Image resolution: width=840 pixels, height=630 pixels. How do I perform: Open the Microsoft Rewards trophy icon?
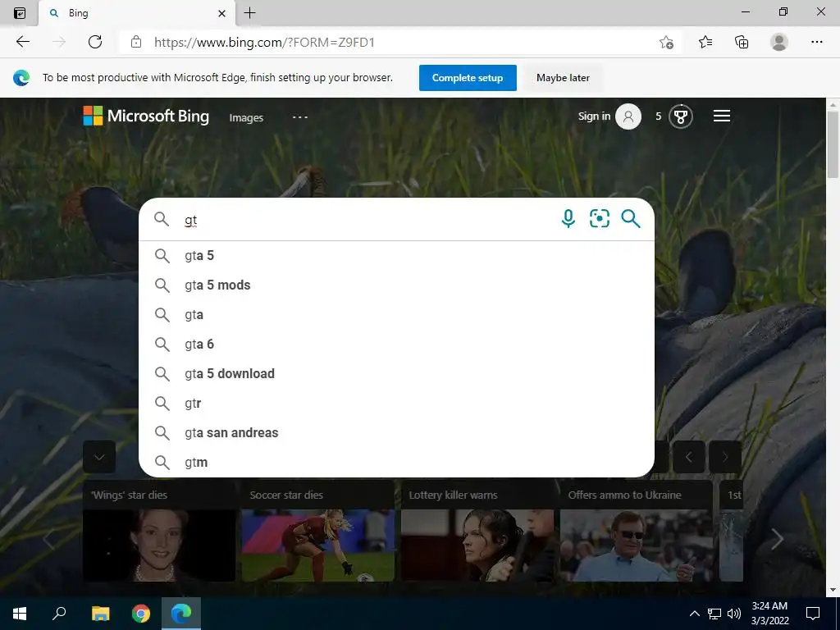coord(681,116)
